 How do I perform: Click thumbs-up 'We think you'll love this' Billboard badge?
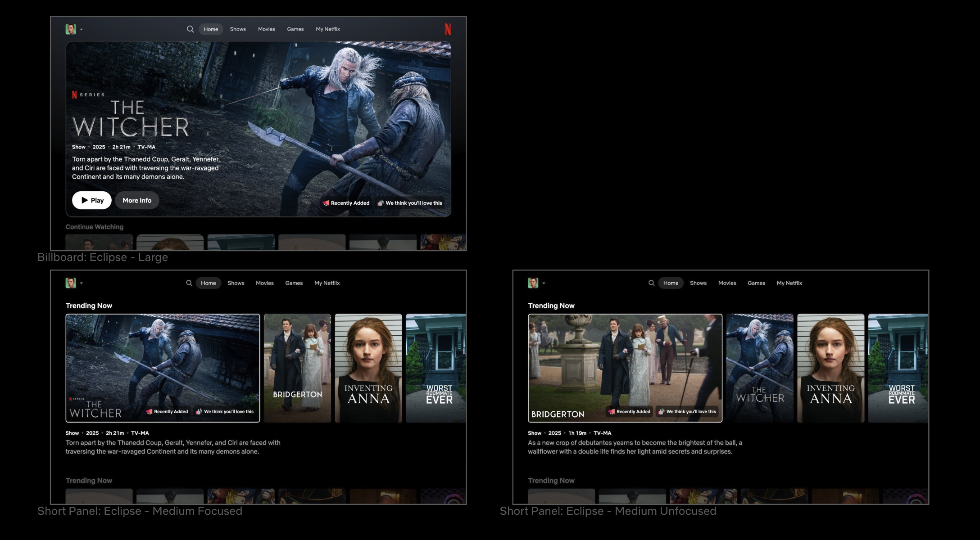pos(410,203)
